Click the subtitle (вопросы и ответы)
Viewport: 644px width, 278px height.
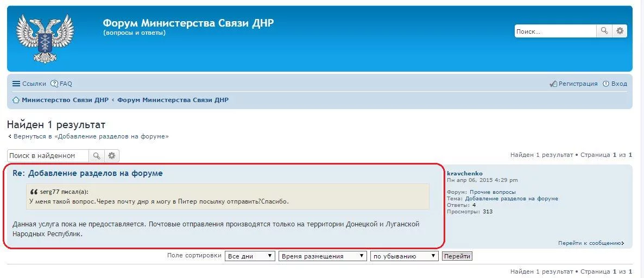click(x=134, y=33)
